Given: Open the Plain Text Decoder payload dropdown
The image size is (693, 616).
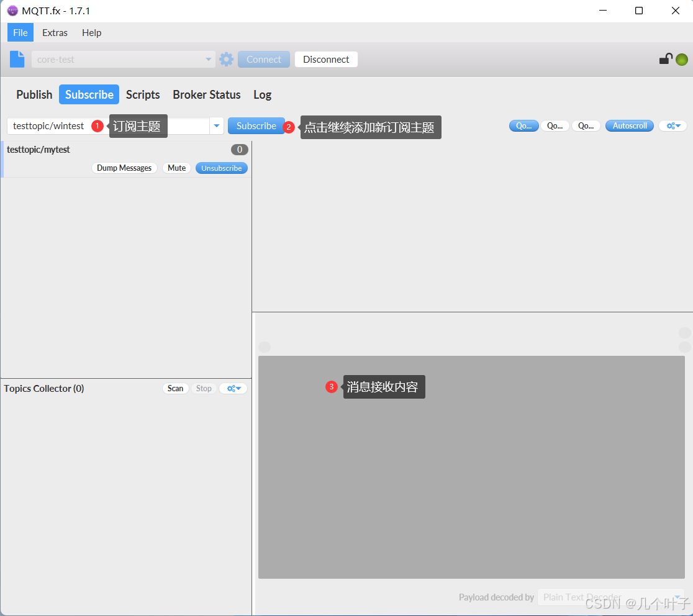Looking at the screenshot, I should [611, 597].
